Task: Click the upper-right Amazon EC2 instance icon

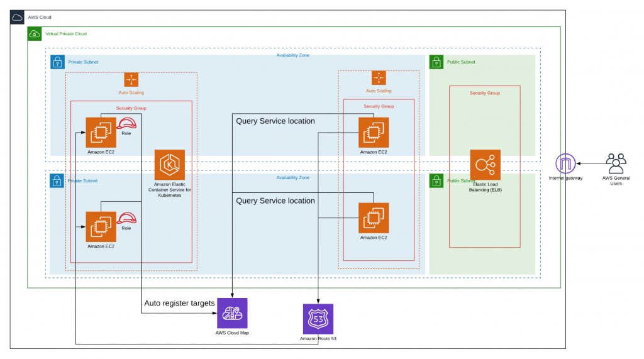Action: pyautogui.click(x=374, y=132)
